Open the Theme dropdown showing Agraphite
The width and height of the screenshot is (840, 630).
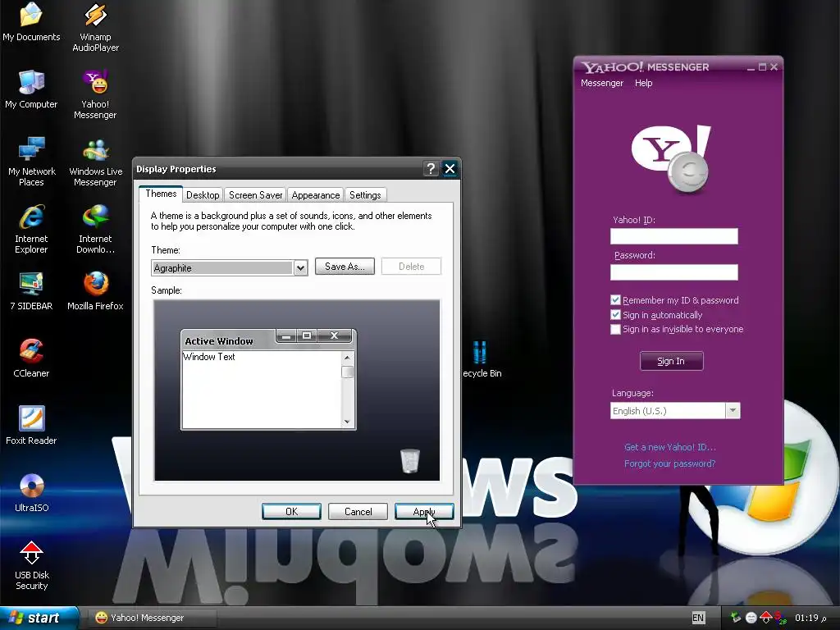(230, 268)
